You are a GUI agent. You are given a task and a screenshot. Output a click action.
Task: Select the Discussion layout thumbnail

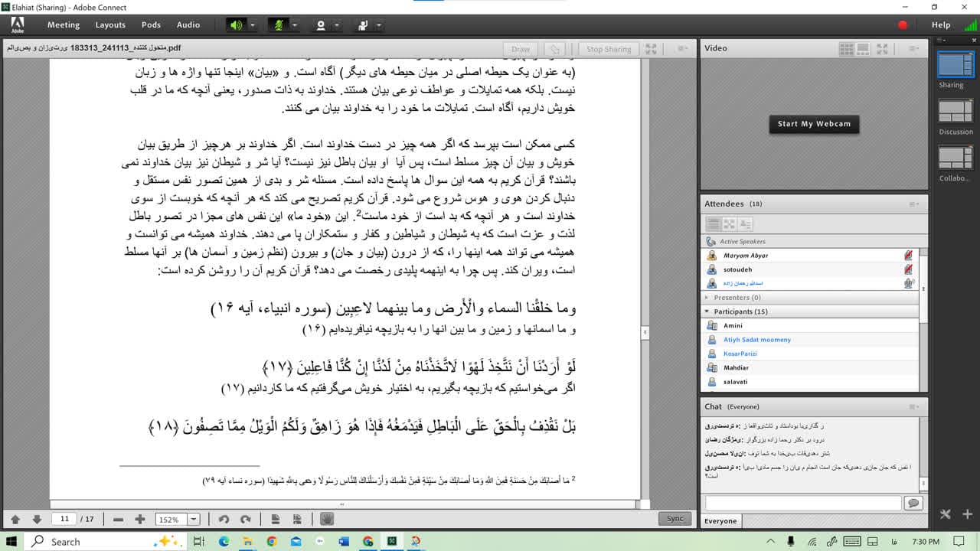955,112
